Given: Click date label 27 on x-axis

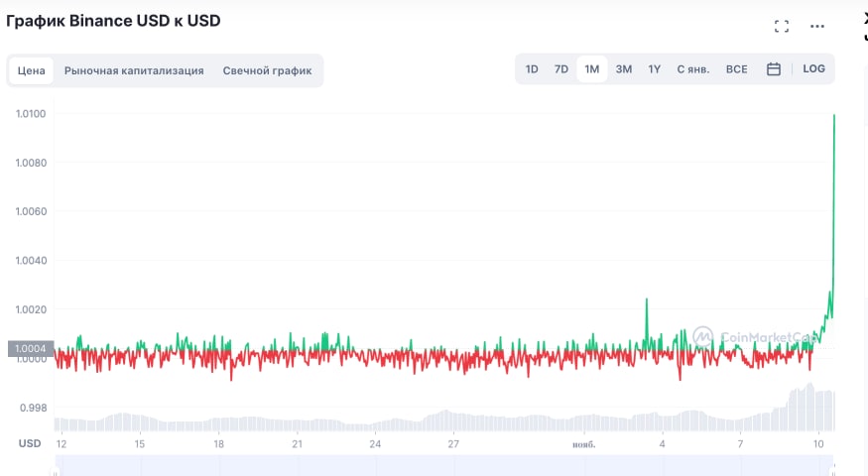Looking at the screenshot, I should click(x=453, y=444).
